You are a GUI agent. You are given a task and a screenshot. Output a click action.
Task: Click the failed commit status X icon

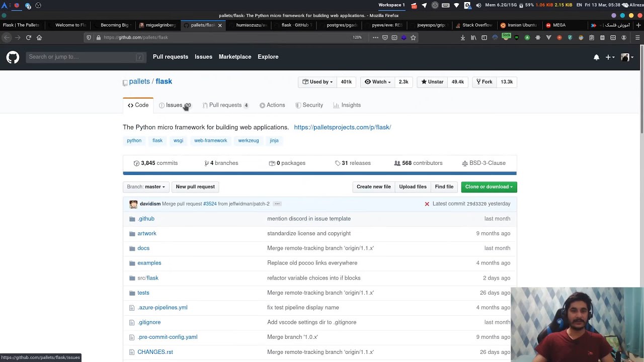click(427, 204)
